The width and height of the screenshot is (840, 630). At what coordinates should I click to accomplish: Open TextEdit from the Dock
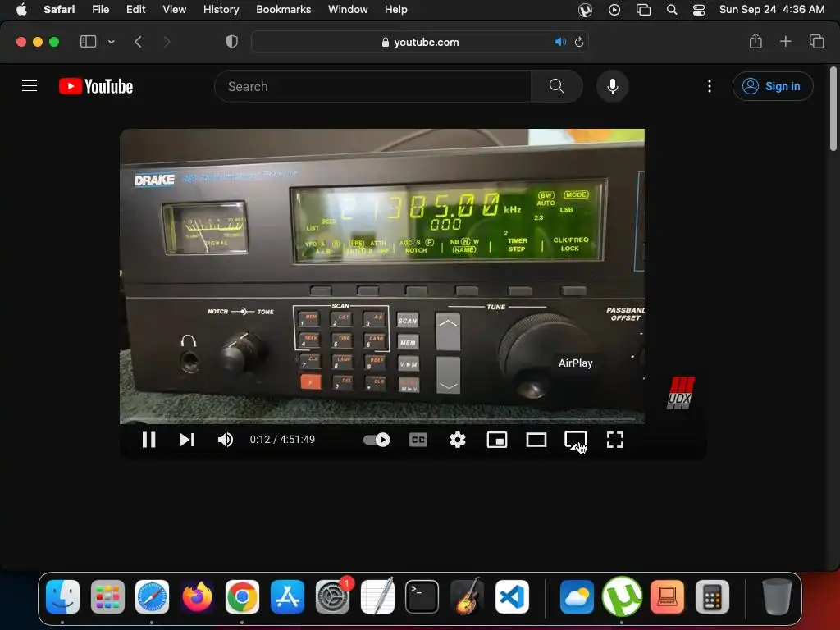coord(377,596)
